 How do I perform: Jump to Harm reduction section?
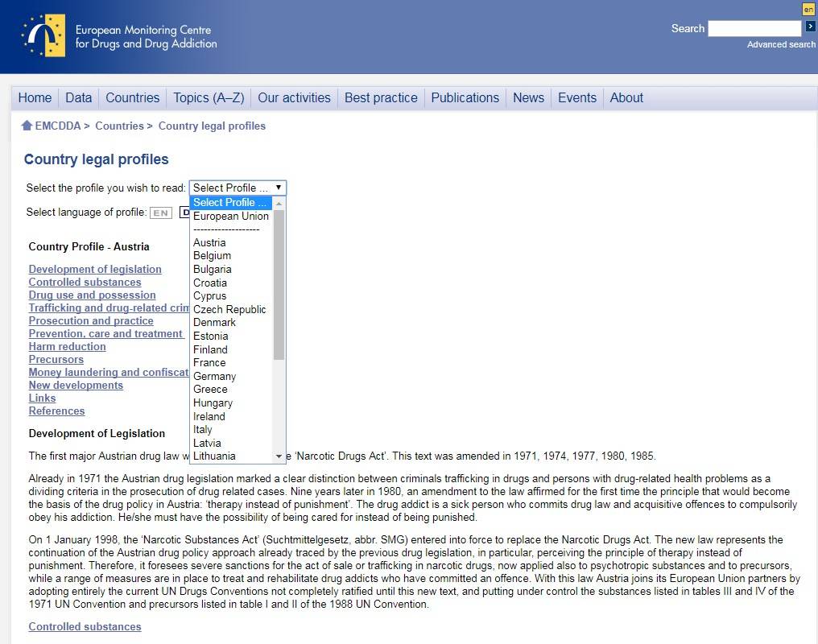(x=68, y=346)
